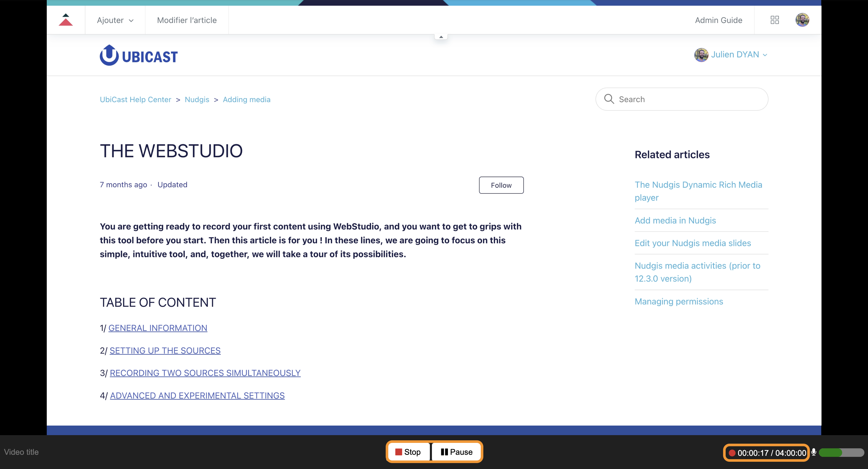868x469 pixels.
Task: Click the green audio level meter
Action: pos(841,452)
